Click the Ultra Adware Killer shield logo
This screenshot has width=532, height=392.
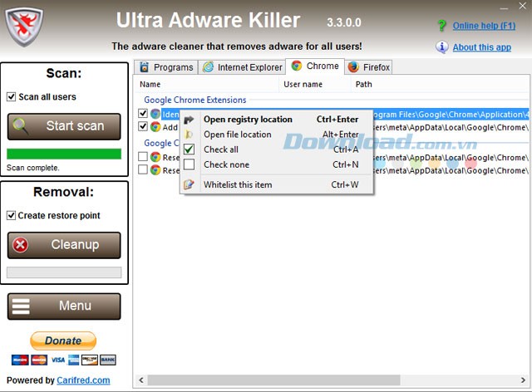point(24,27)
